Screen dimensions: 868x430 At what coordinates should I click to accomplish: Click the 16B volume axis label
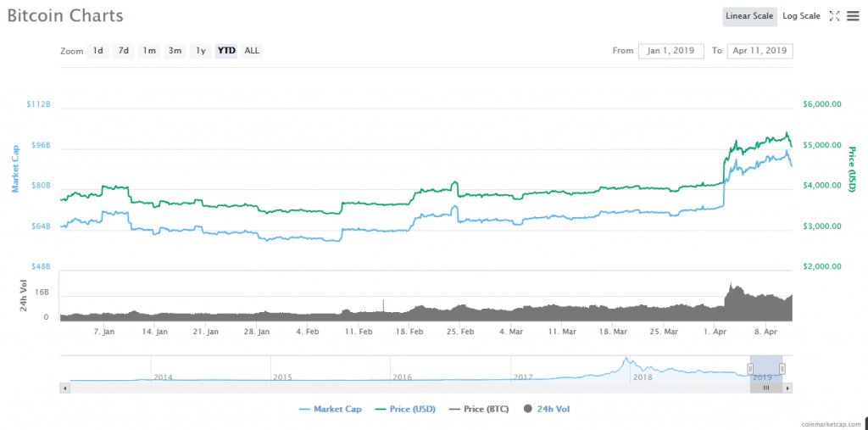(x=42, y=292)
